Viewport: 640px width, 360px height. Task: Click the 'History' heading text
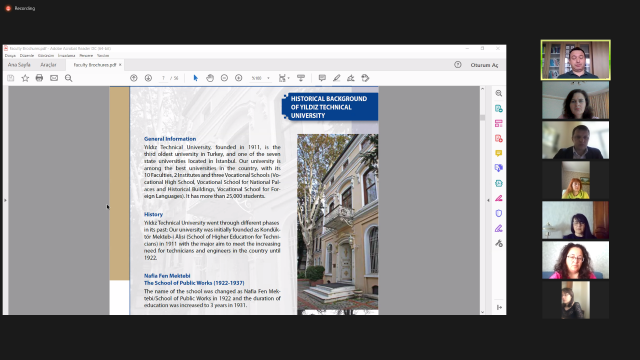click(153, 214)
